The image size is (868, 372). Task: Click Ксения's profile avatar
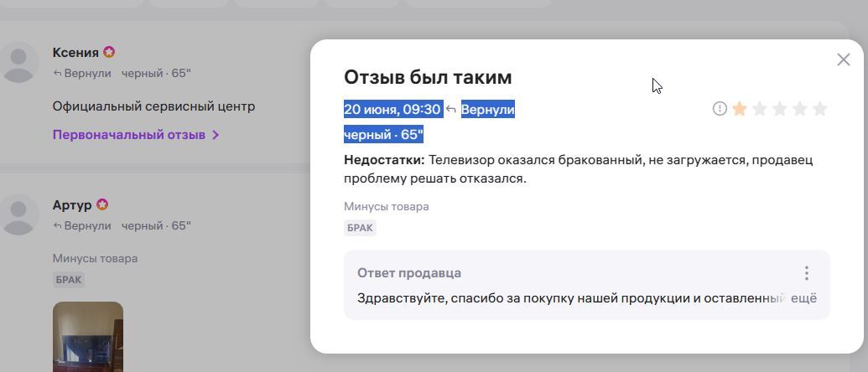point(18,62)
